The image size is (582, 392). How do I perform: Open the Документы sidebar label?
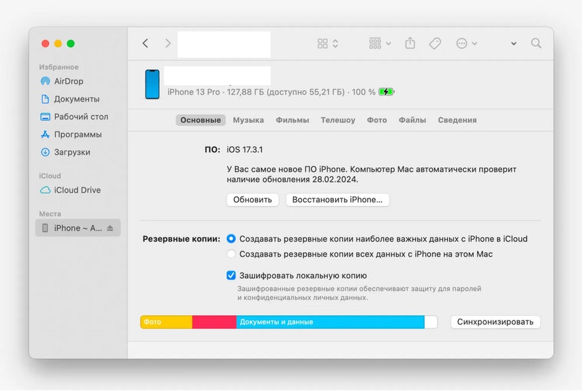coord(77,99)
